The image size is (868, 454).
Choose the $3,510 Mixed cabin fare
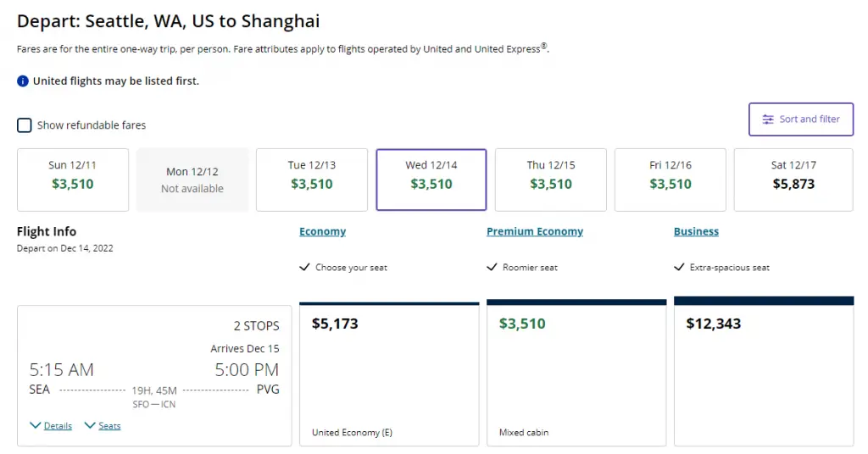(576, 373)
